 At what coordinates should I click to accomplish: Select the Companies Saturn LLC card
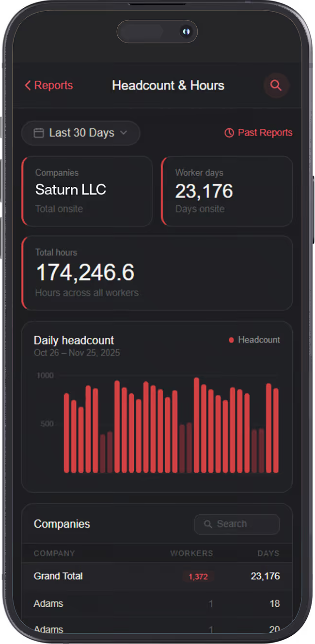click(x=87, y=191)
